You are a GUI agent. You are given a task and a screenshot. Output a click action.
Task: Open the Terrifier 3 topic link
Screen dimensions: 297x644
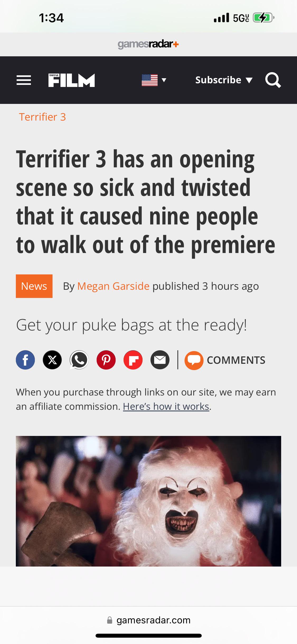tap(42, 117)
